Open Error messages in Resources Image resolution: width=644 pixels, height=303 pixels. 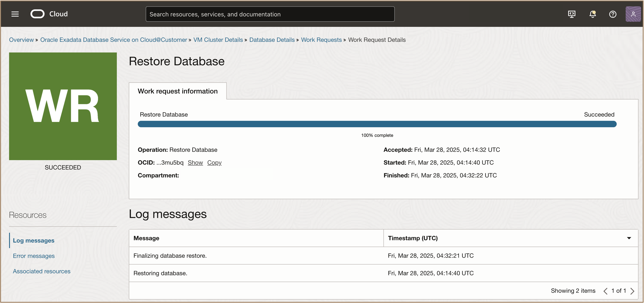[33, 256]
